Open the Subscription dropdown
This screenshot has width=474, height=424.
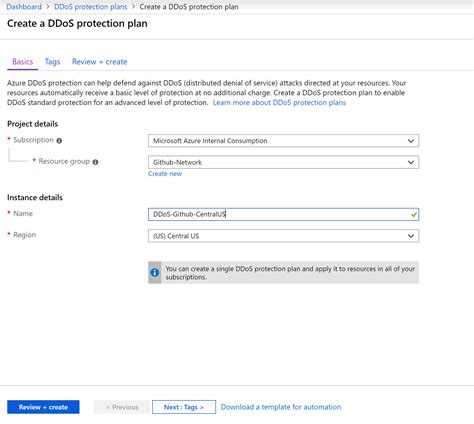tap(283, 141)
